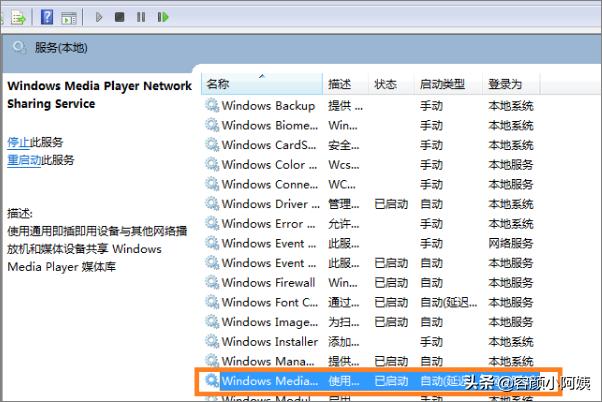
Task: Click the 描述: label in left pane
Action: pyautogui.click(x=20, y=213)
